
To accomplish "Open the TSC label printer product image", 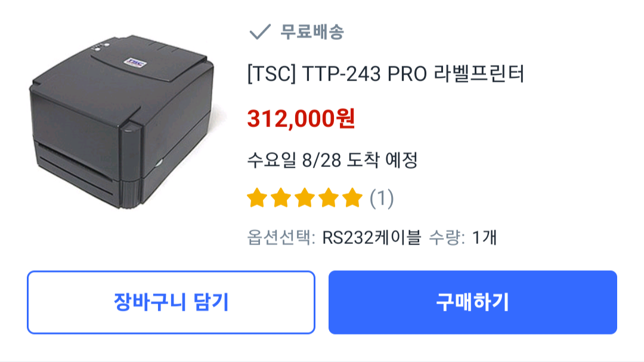I will [122, 122].
